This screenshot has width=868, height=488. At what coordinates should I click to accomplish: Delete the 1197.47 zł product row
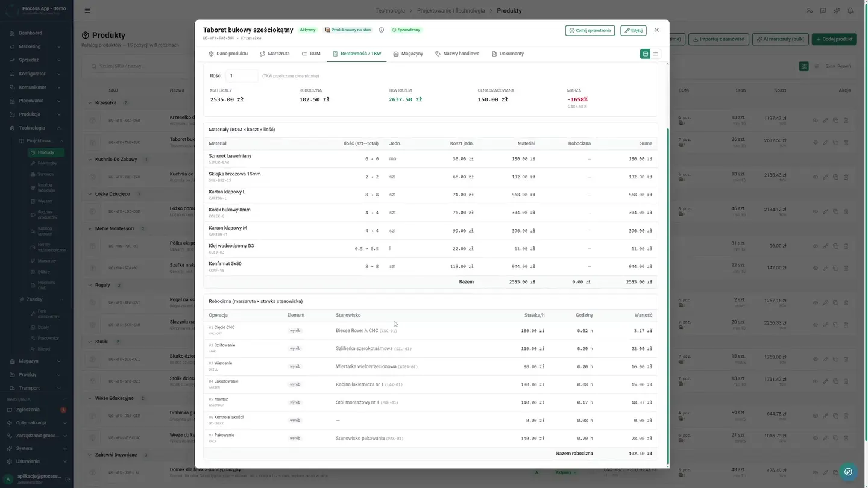(x=846, y=120)
